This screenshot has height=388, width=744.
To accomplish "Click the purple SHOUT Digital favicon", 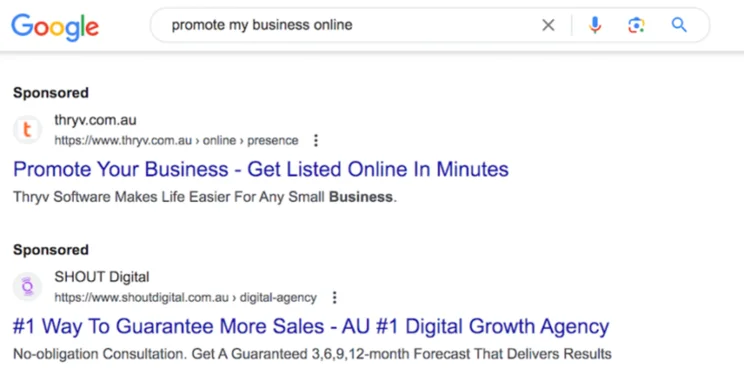I will [27, 286].
